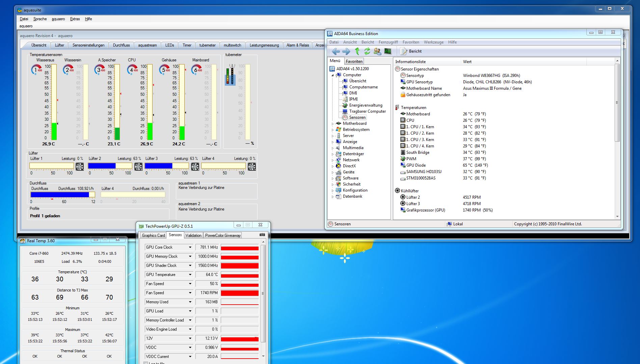The width and height of the screenshot is (640, 364).
Task: Open the AIDA64 user management icon
Action: [x=377, y=51]
